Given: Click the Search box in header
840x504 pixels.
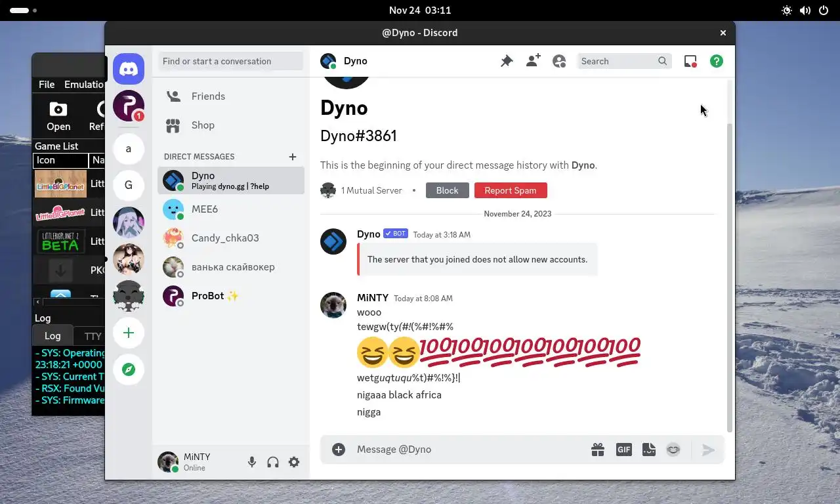Looking at the screenshot, I should tap(624, 61).
